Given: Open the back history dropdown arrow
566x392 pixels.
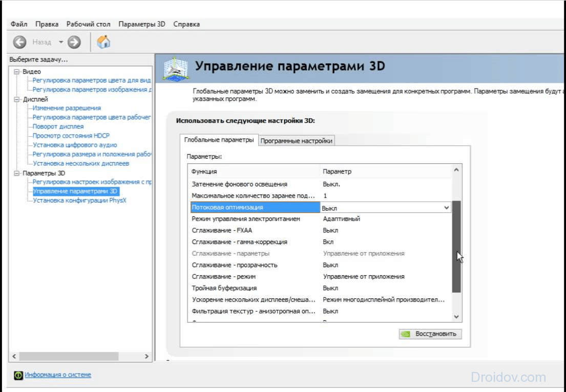Looking at the screenshot, I should tap(60, 42).
